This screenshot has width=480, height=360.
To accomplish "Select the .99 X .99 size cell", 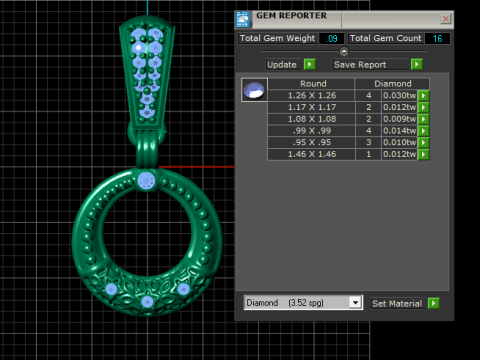I will point(312,131).
